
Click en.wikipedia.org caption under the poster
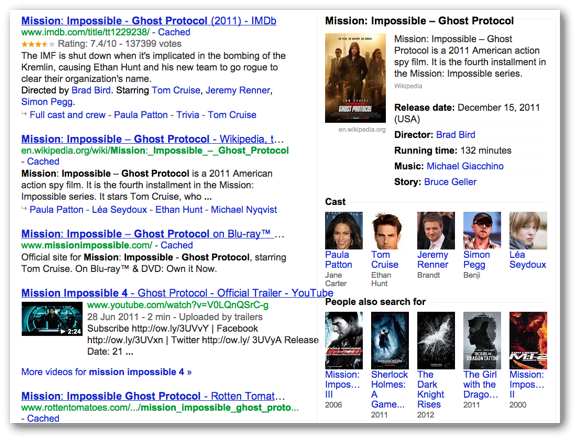tap(362, 129)
